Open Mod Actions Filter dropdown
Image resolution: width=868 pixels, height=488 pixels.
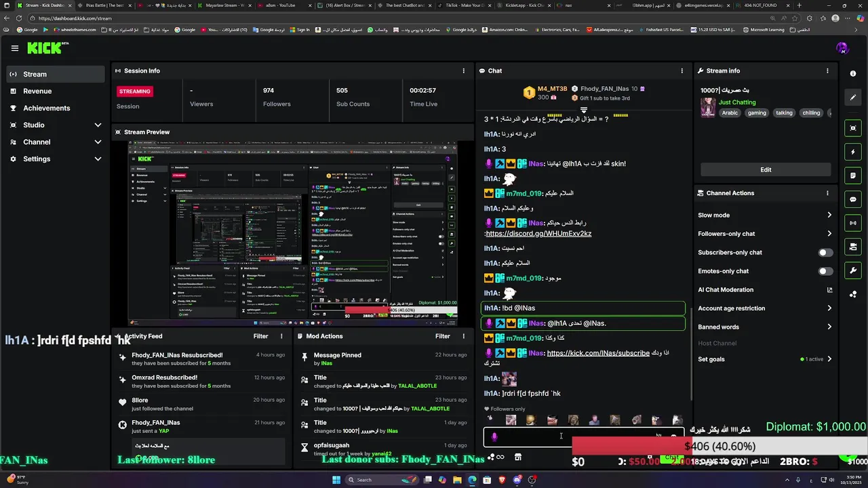point(443,336)
